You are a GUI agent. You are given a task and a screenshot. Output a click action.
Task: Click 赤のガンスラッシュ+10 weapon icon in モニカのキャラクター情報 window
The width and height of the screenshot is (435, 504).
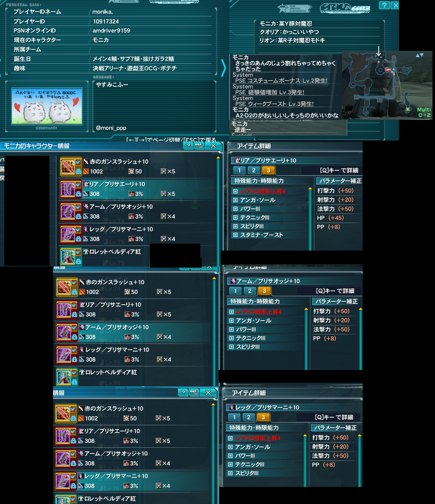click(x=68, y=166)
